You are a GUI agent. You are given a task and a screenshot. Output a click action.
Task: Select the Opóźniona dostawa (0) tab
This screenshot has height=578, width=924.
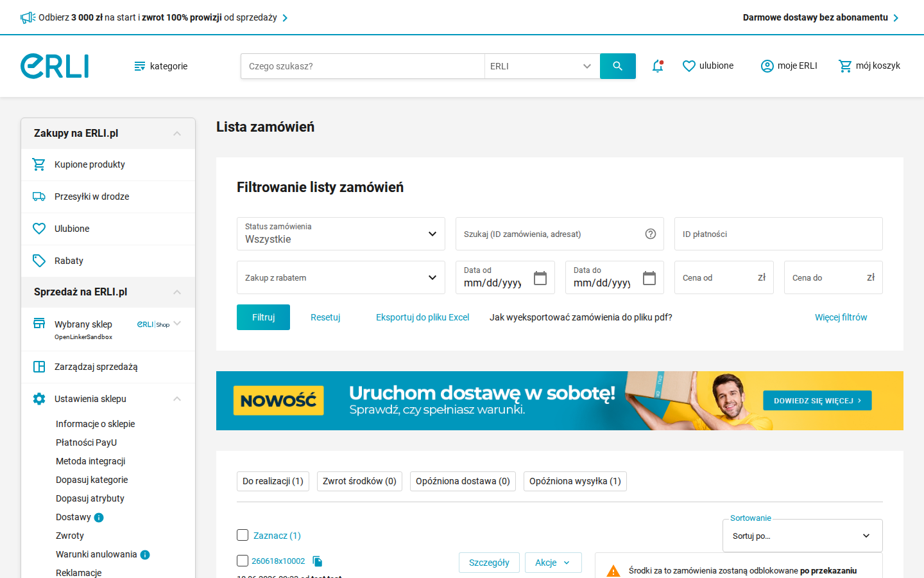click(x=463, y=481)
